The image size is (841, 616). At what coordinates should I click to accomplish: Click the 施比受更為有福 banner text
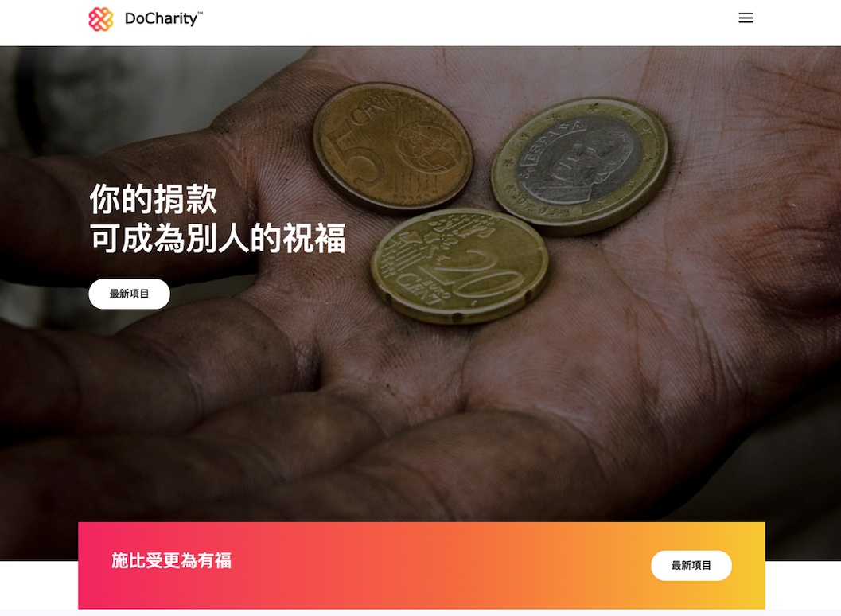click(171, 561)
